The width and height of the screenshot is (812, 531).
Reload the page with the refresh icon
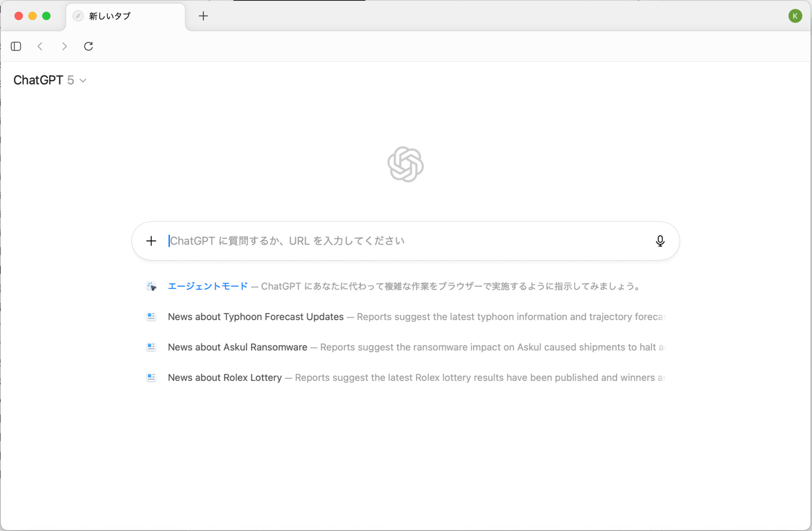pos(88,46)
